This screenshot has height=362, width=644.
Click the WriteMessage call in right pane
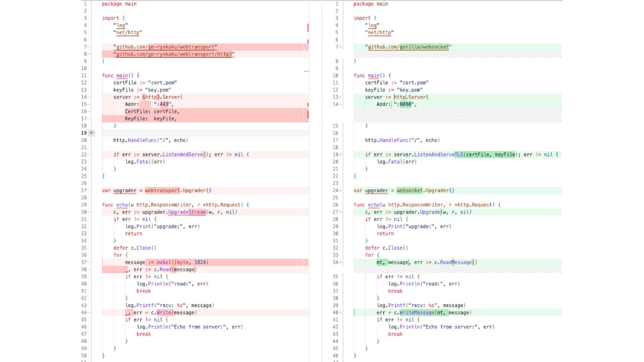click(417, 313)
